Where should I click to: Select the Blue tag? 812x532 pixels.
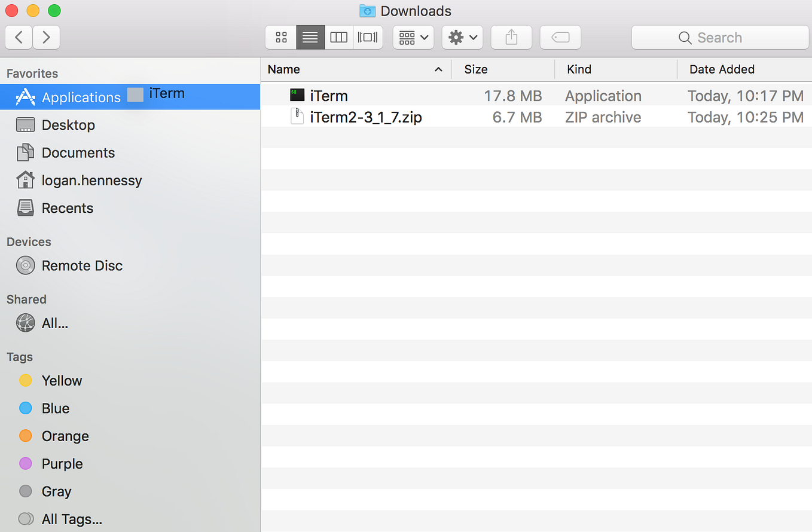(130, 408)
